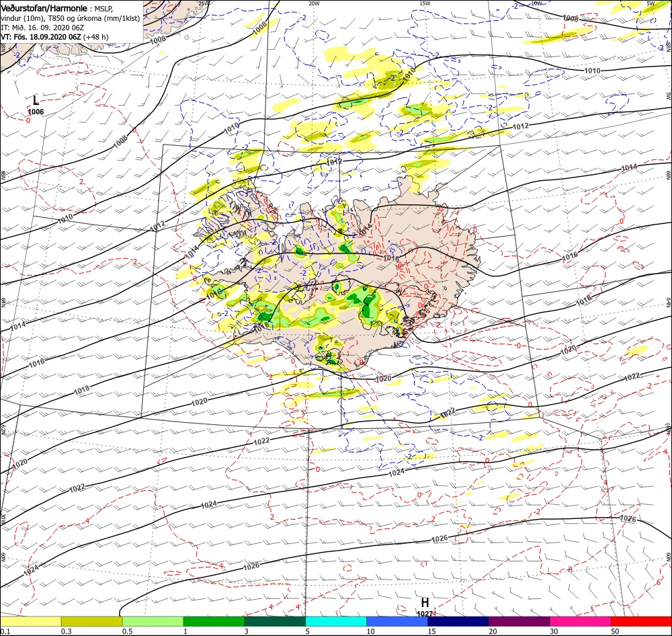Click the 25W longitude label
The width and height of the screenshot is (672, 636).
pos(204,3)
